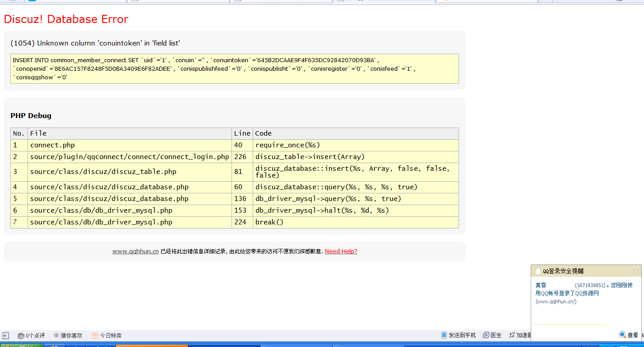Close the QQ登录安全提醒 popup
This screenshot has height=347, width=644.
tap(636, 271)
